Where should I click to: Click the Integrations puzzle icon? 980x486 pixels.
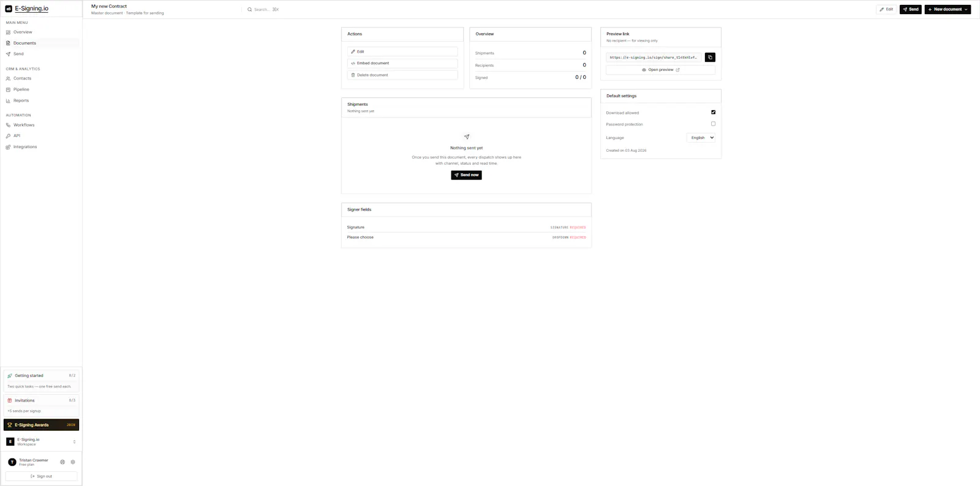[8, 147]
